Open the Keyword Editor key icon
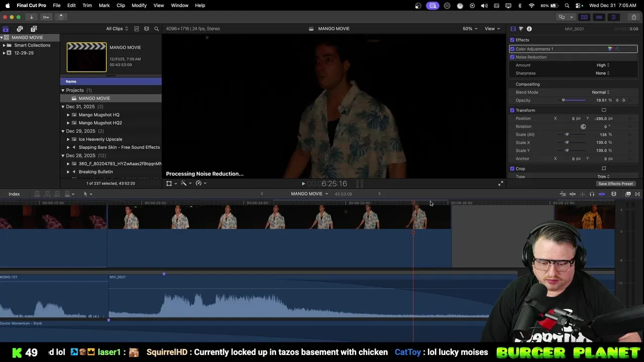The image size is (644, 362). 46,17
